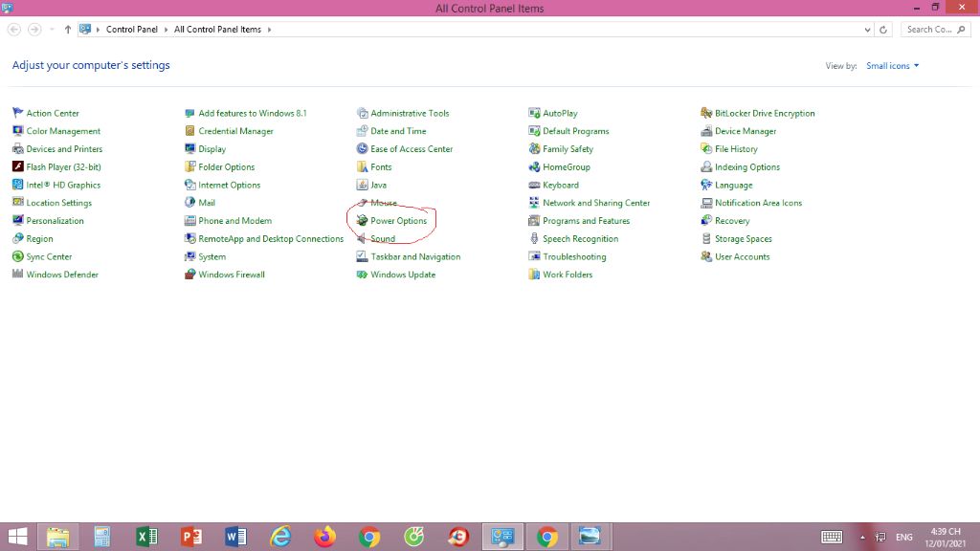
Task: Open File History link
Action: pos(736,148)
